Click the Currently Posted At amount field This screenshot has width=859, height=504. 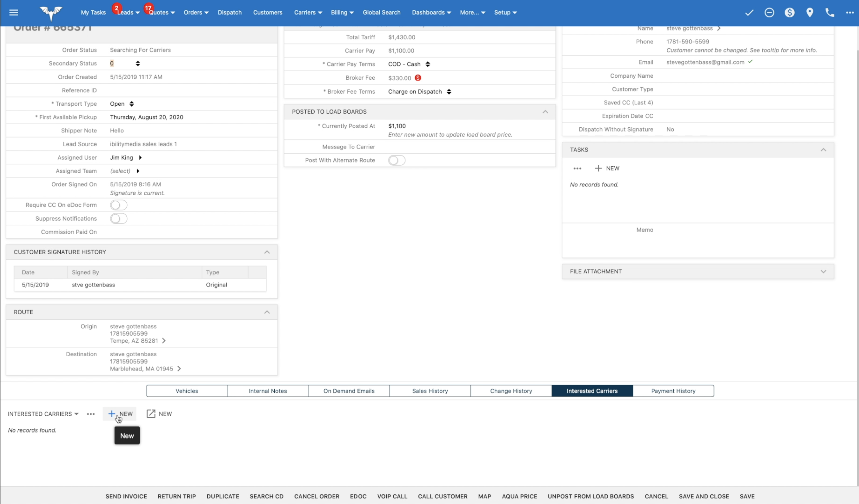tap(397, 126)
